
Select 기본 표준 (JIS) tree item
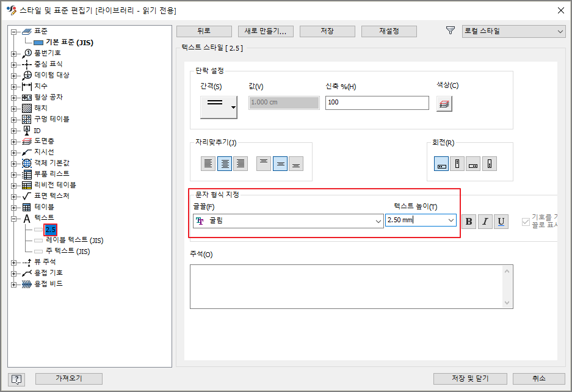[x=70, y=42]
